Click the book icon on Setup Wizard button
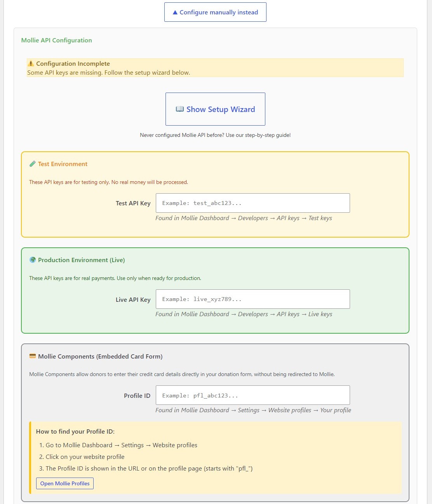The image size is (432, 504). [x=179, y=109]
